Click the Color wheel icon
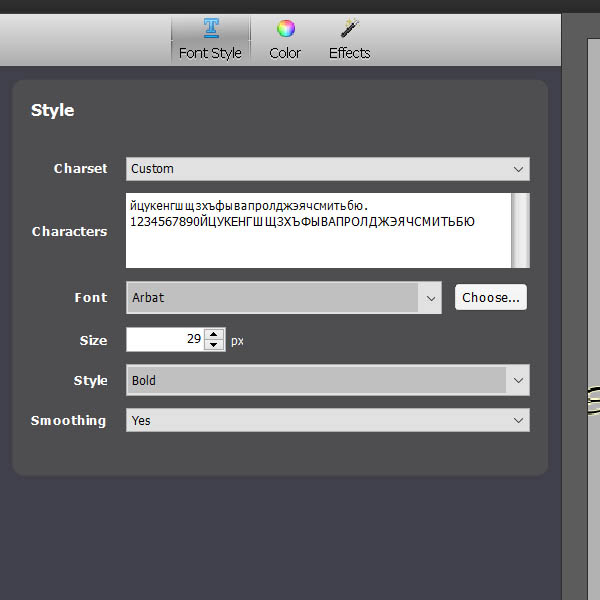600x600 pixels. coord(285,28)
